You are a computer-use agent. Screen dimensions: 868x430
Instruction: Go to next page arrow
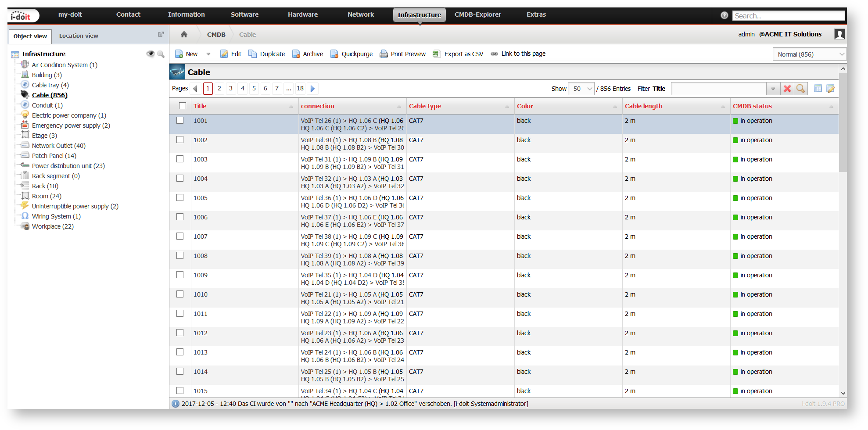pyautogui.click(x=313, y=89)
